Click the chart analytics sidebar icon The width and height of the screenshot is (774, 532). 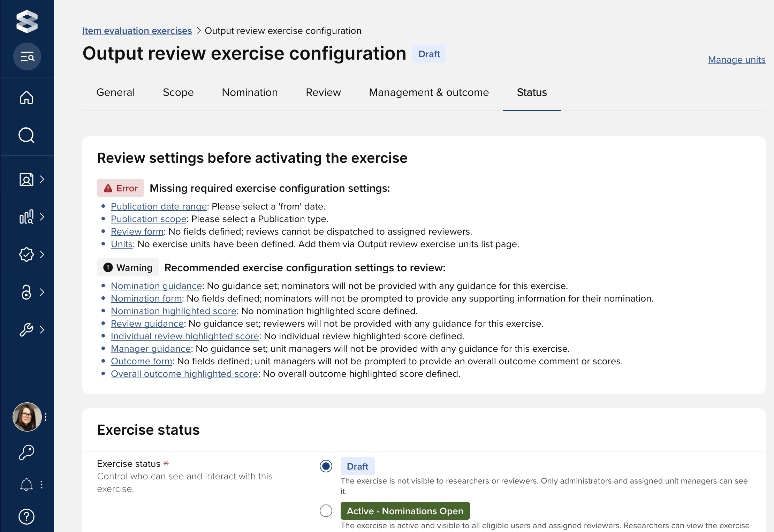tap(26, 217)
